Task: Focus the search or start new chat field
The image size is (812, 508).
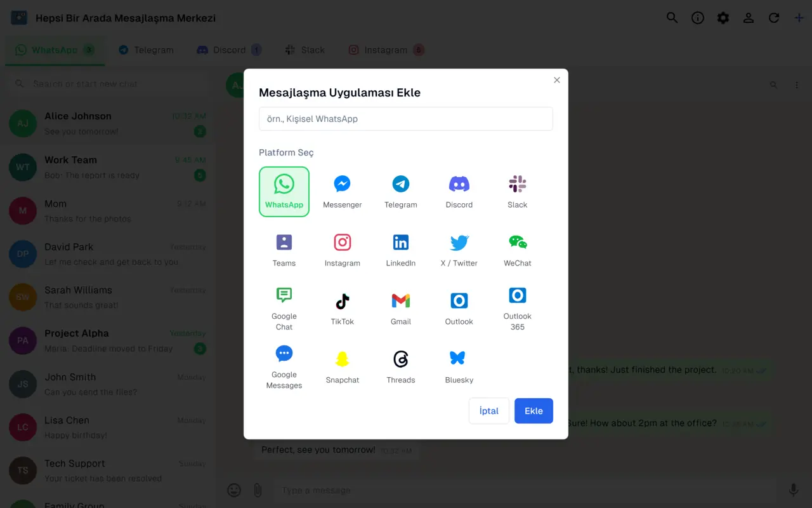Action: click(x=108, y=84)
